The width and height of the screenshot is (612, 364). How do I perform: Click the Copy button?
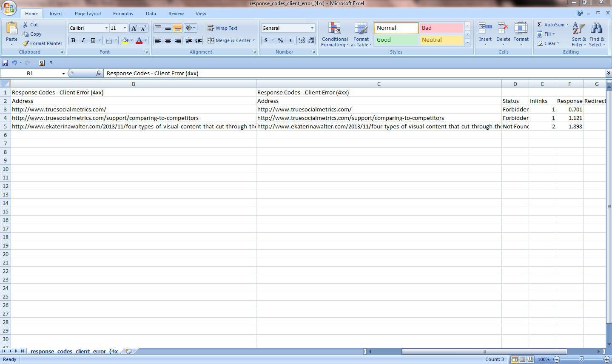[32, 34]
